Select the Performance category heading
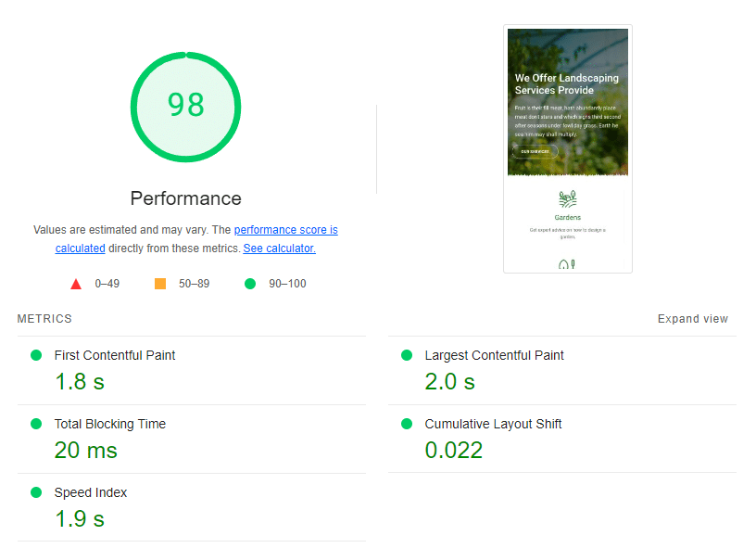This screenshot has width=756, height=548. click(185, 198)
